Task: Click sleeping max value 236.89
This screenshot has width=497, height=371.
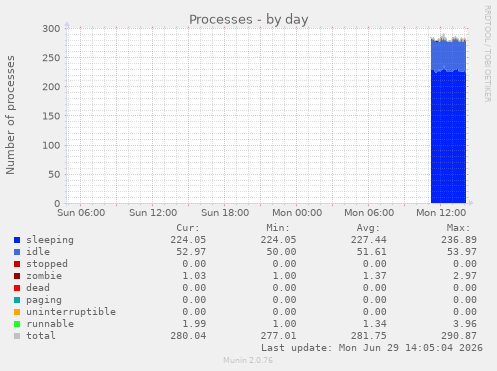Action: (x=459, y=240)
